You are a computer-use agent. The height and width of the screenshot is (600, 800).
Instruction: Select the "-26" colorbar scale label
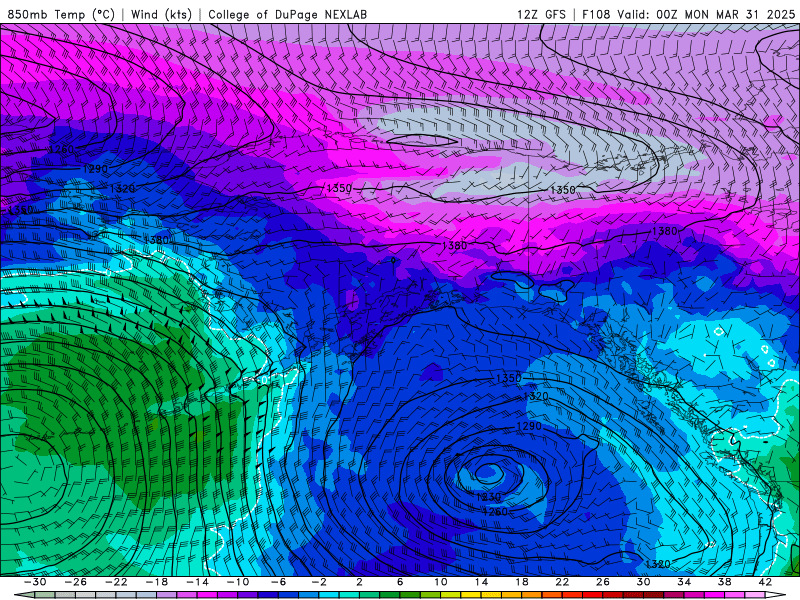pyautogui.click(x=76, y=582)
